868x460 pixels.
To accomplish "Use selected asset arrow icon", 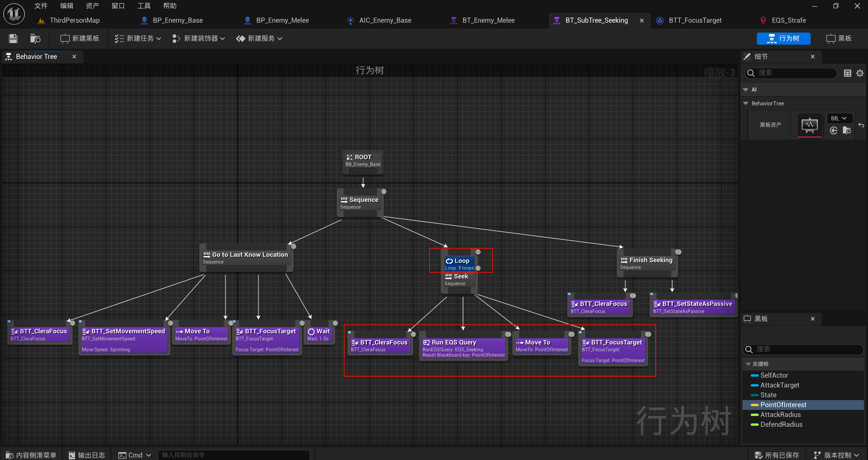I will point(834,131).
